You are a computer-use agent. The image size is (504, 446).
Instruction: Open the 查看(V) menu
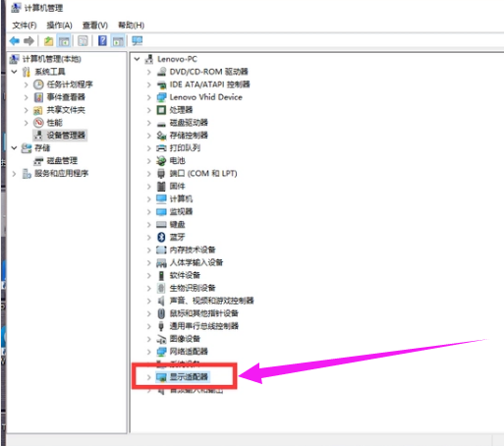pyautogui.click(x=95, y=26)
